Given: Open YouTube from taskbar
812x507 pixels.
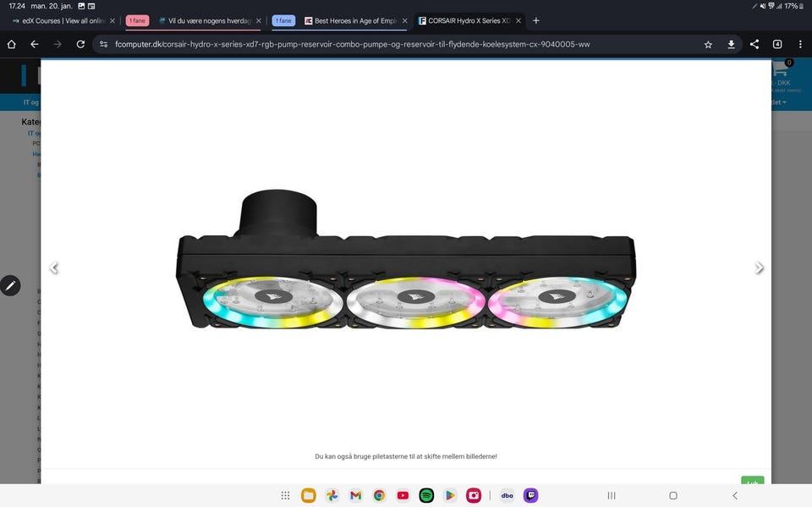Looking at the screenshot, I should pos(403,496).
